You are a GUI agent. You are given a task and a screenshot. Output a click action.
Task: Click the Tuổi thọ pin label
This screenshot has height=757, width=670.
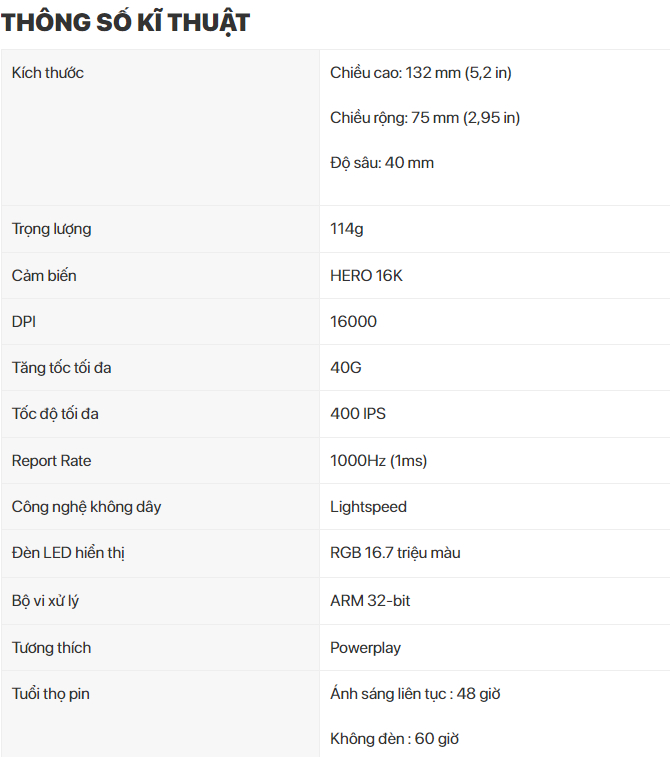click(x=51, y=693)
